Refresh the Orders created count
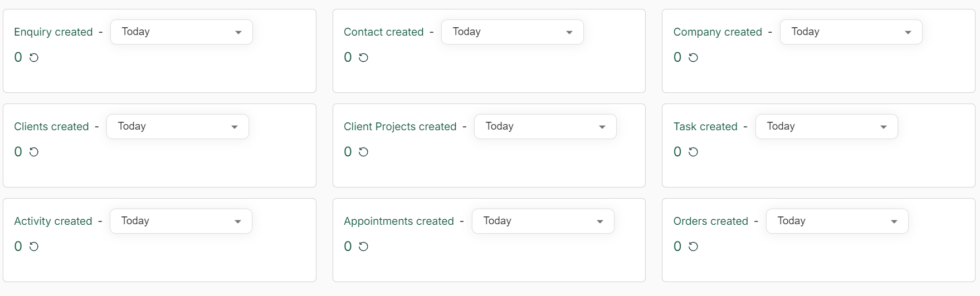Image resolution: width=980 pixels, height=296 pixels. [x=694, y=246]
